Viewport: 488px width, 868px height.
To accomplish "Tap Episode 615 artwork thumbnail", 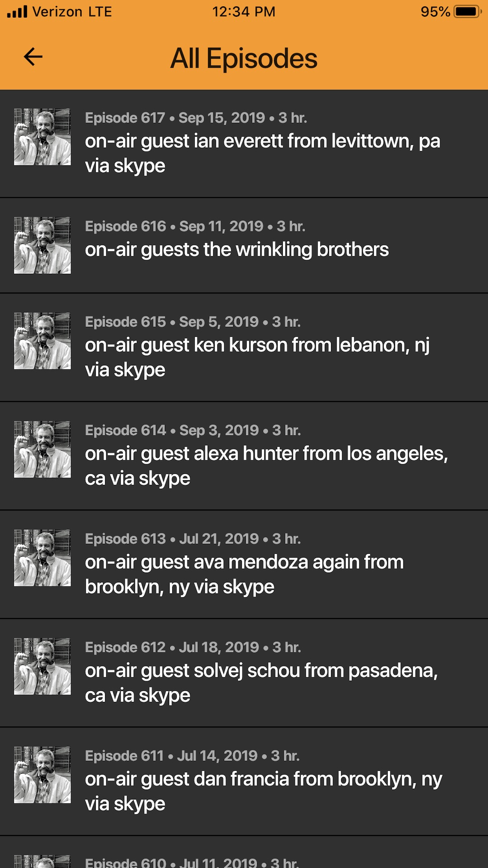I will click(42, 341).
